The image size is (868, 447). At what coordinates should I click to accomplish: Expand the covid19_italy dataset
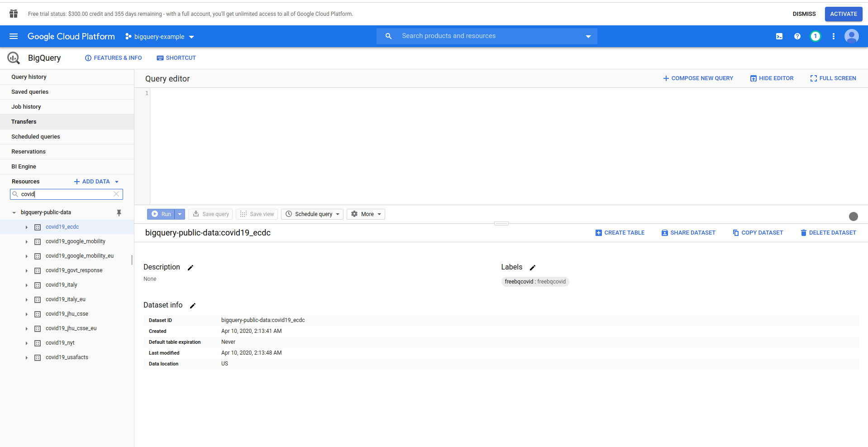pos(26,285)
